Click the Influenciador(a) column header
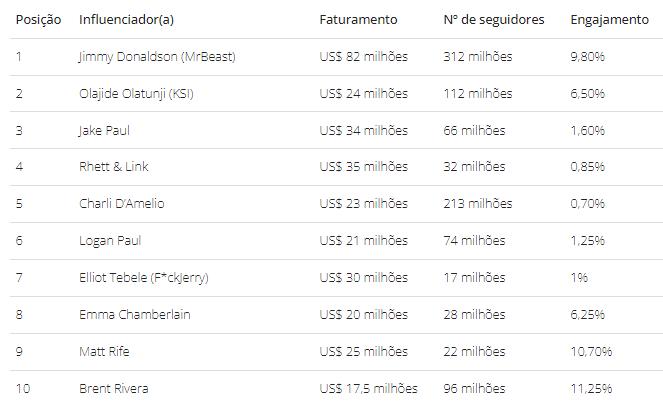This screenshot has height=403, width=663. click(130, 20)
